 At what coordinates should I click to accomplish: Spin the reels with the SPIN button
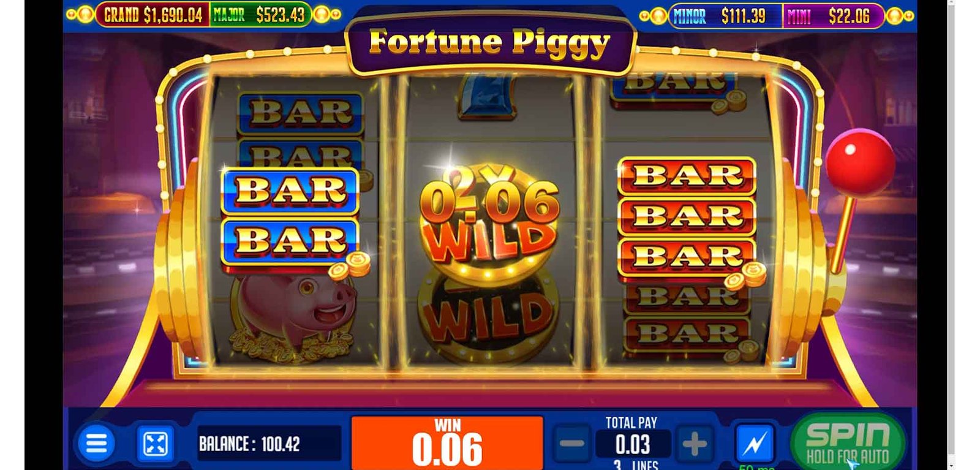pyautogui.click(x=848, y=442)
